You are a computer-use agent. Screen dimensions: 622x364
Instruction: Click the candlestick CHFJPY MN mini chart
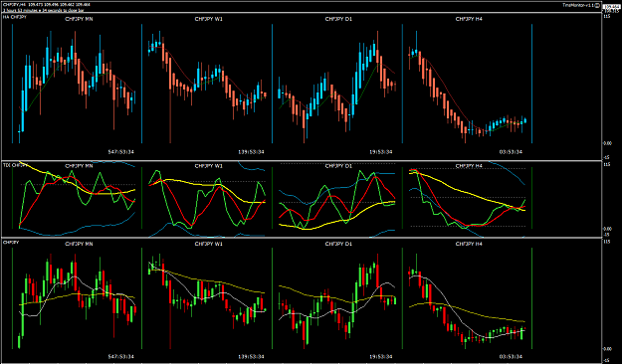[77, 298]
